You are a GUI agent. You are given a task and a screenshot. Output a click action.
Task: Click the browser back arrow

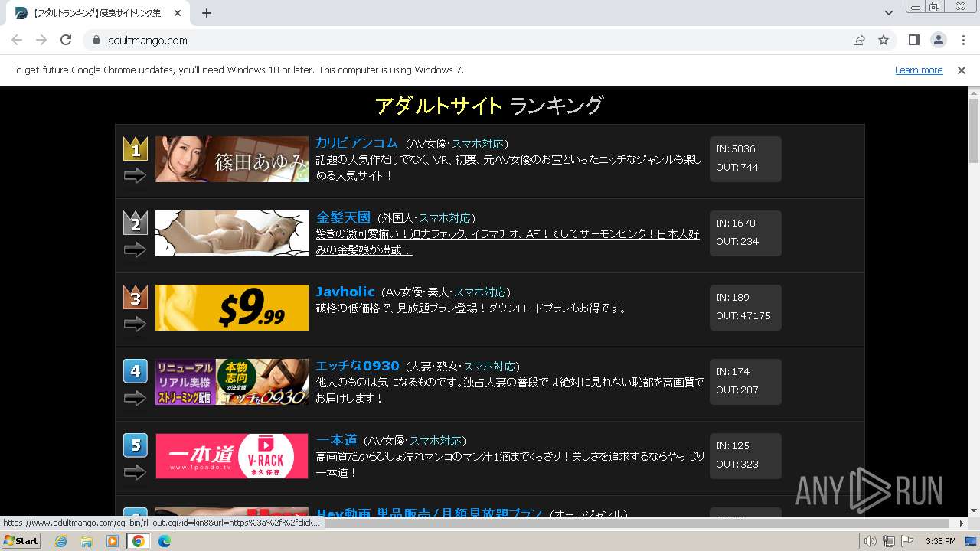17,40
